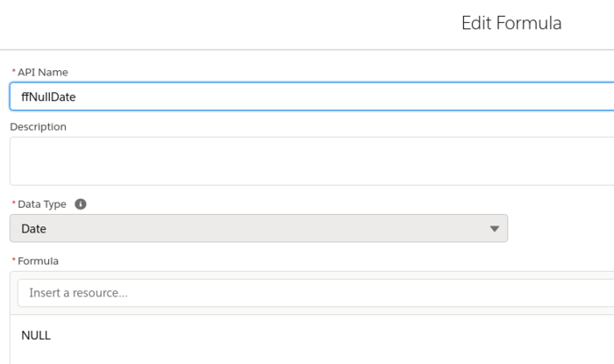Click the Data Type dropdown arrow
Screen dimensions: 614x364
[494, 229]
